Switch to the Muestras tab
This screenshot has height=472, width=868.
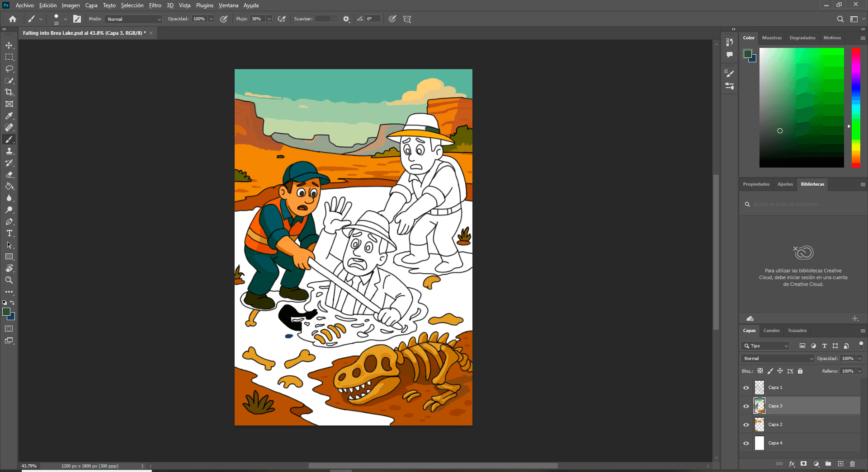(x=771, y=38)
